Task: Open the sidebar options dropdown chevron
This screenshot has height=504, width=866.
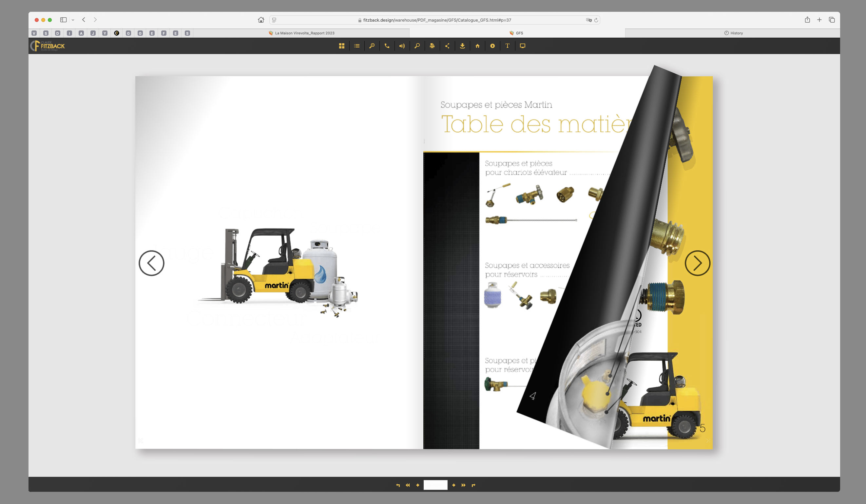Action: click(x=72, y=20)
